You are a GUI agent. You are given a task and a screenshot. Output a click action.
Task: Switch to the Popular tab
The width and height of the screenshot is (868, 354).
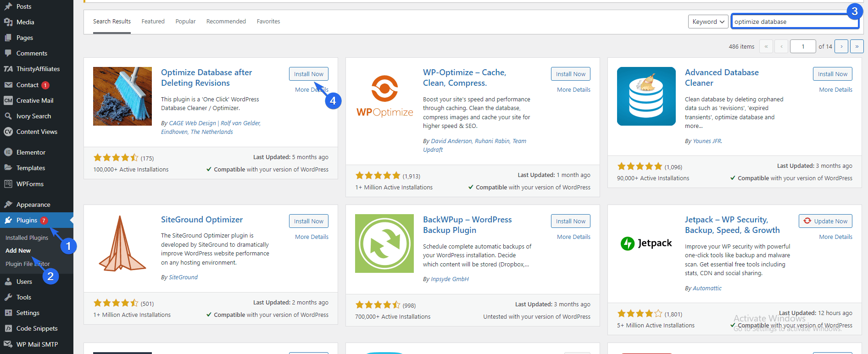[x=185, y=22]
